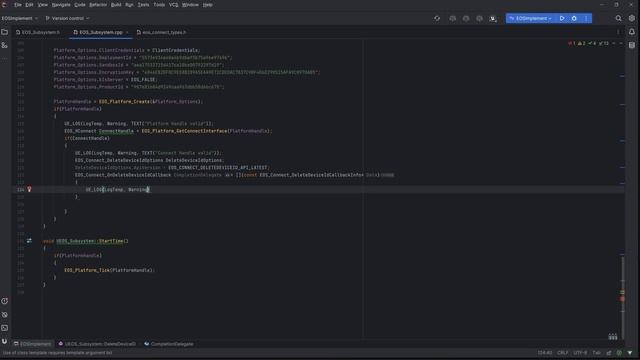Open the Unreal Engine tool window icon
The width and height of the screenshot is (640, 360).
coord(4,341)
